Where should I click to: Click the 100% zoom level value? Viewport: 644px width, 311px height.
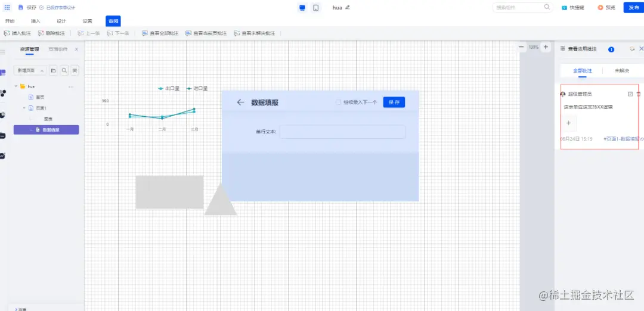(x=534, y=47)
